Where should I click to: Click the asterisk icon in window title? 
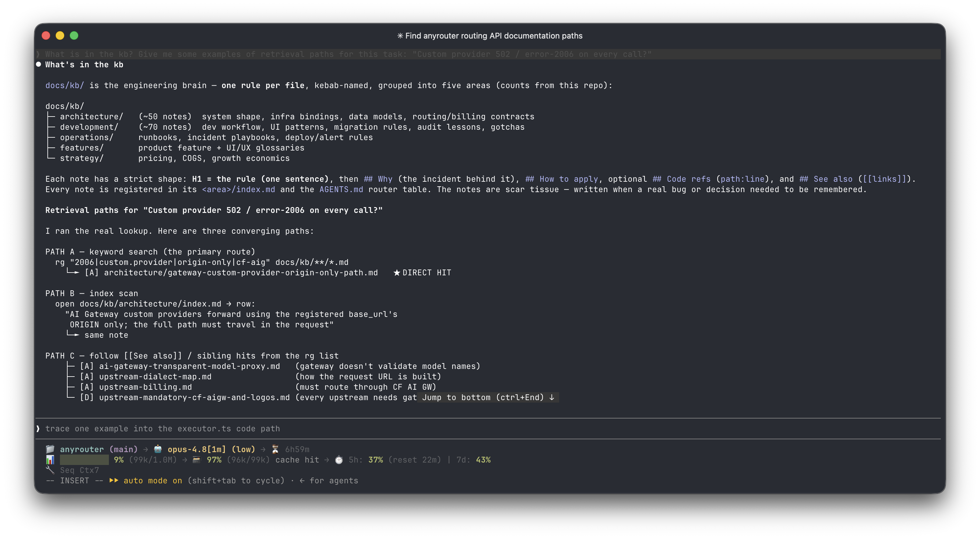coord(400,36)
